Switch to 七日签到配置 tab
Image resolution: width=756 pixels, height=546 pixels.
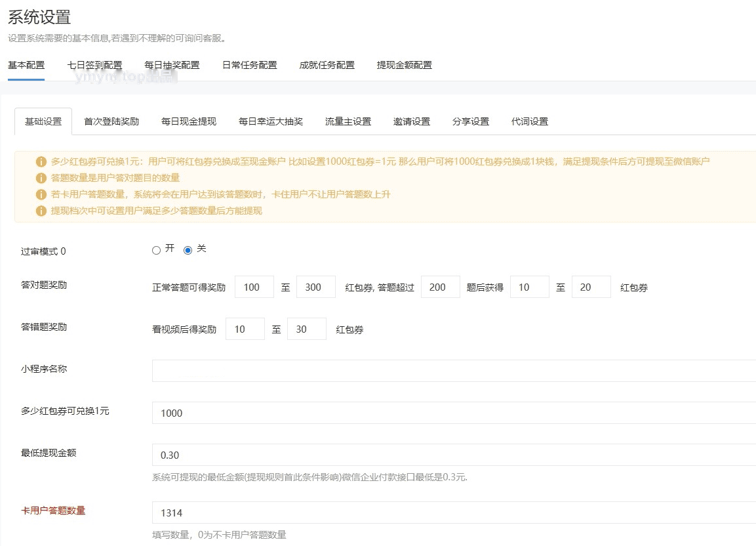pyautogui.click(x=94, y=65)
